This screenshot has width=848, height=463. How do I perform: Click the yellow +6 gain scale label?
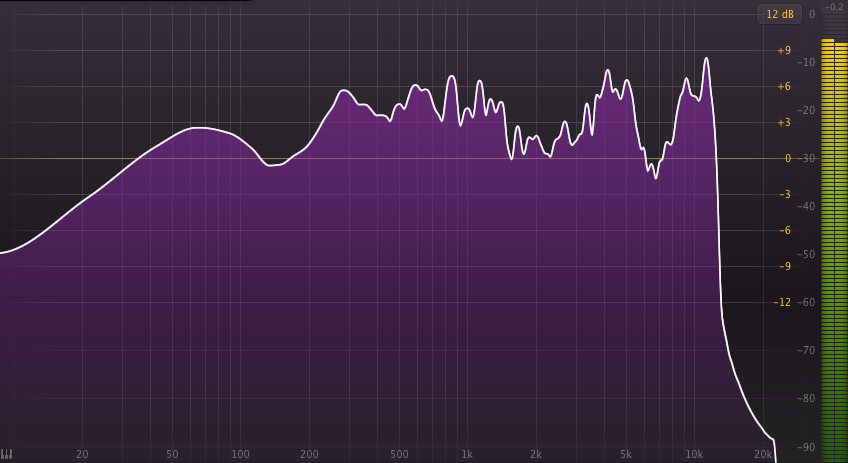click(784, 87)
